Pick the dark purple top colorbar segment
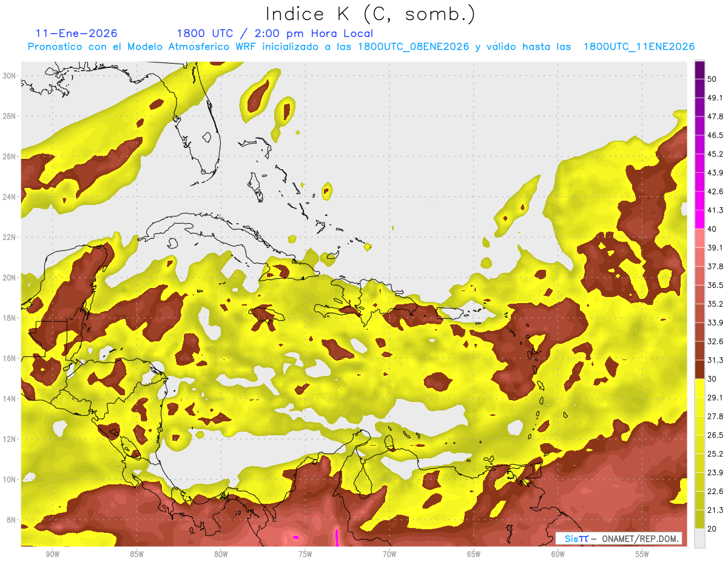 pos(699,70)
